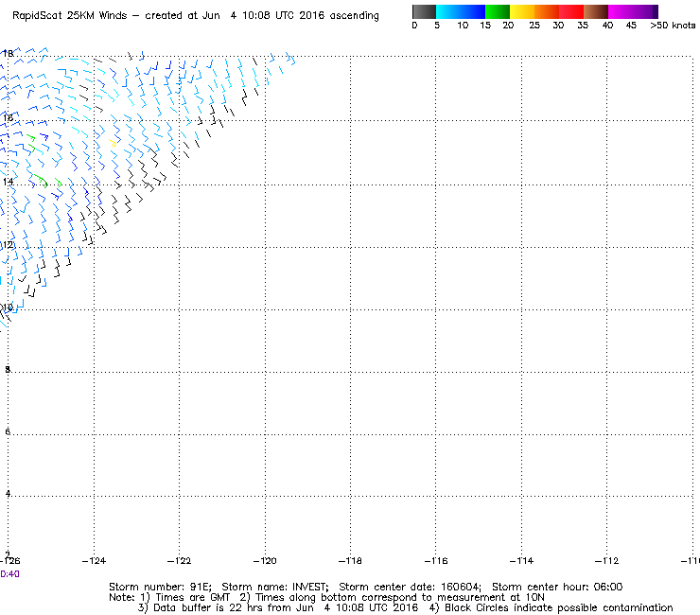The image size is (700, 615).
Task: Click the latitude 6 axis label
Action: click(8, 431)
